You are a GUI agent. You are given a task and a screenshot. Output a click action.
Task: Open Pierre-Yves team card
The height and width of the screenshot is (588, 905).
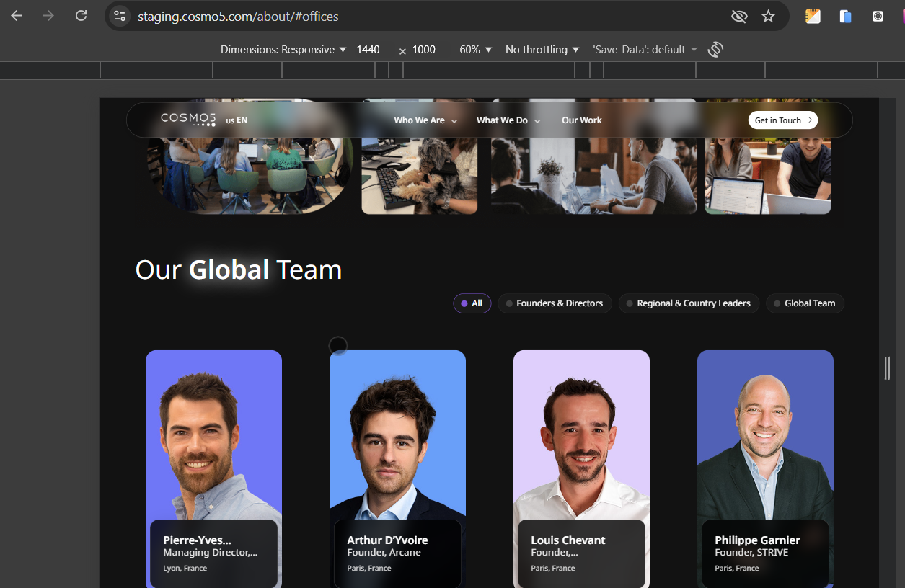click(x=213, y=468)
